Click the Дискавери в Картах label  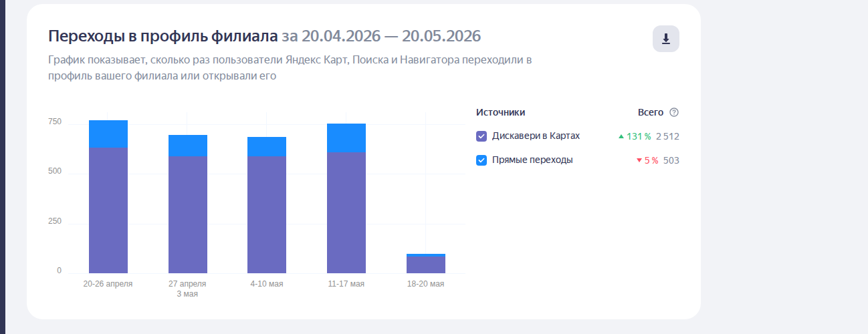tap(536, 136)
